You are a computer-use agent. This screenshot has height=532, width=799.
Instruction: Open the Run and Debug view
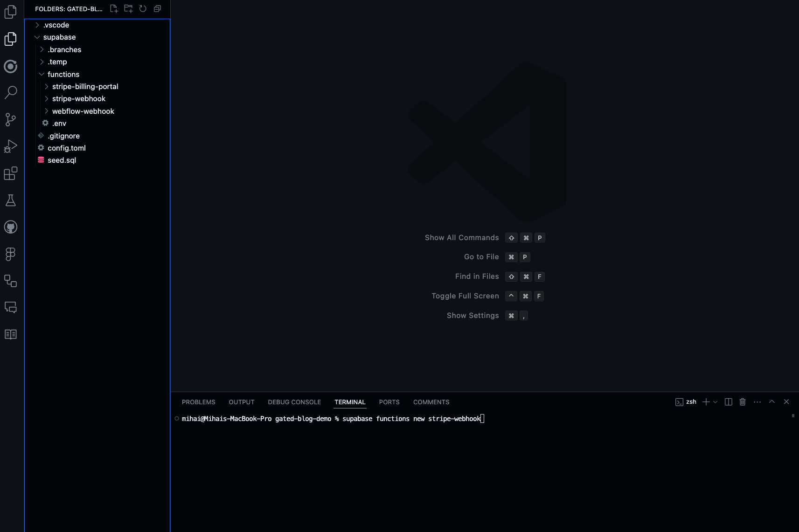pos(10,146)
